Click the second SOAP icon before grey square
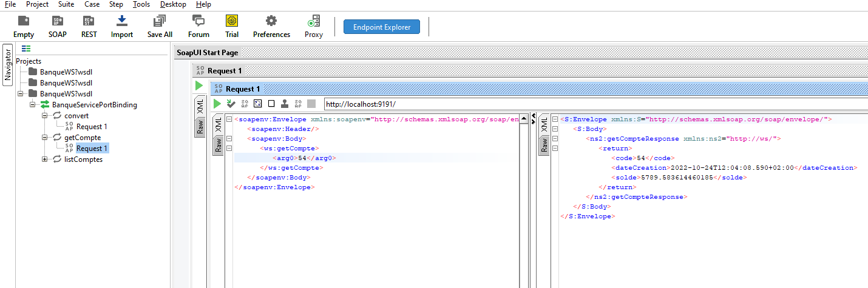 [298, 104]
